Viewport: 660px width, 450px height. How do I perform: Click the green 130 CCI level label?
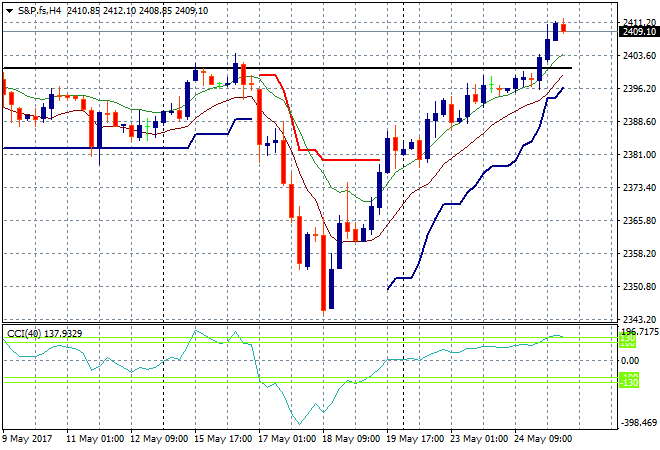pyautogui.click(x=628, y=338)
